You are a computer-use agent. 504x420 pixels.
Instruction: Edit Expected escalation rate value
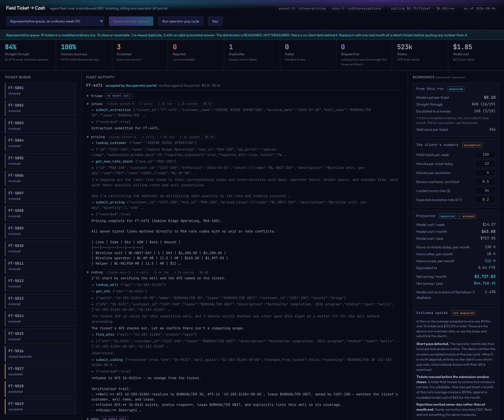[485, 200]
